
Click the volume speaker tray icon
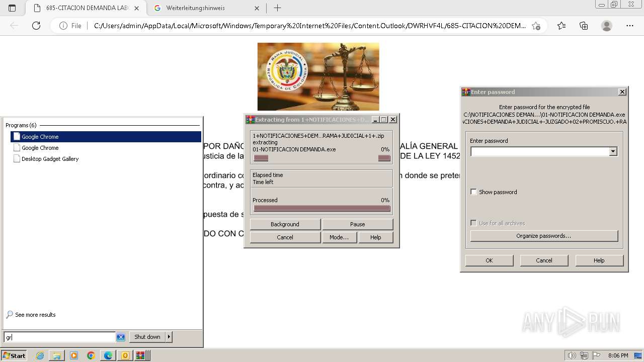pyautogui.click(x=572, y=355)
